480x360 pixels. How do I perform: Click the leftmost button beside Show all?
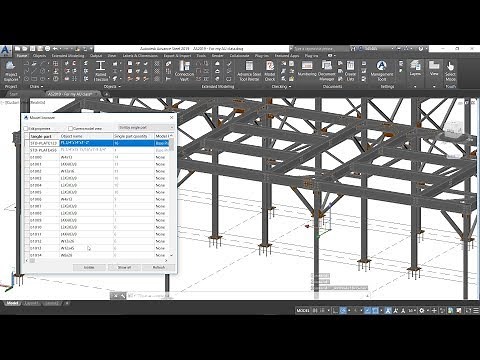pyautogui.click(x=89, y=268)
